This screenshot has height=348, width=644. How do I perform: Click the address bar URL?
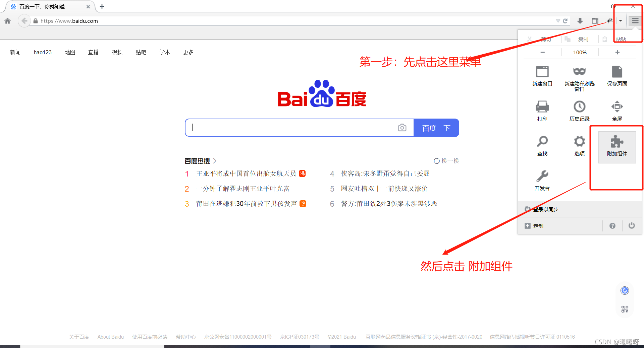tap(69, 21)
